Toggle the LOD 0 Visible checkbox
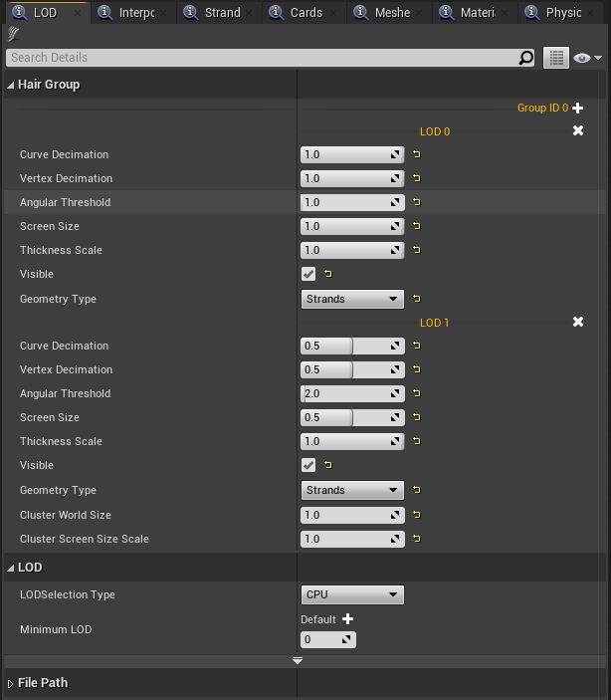 [x=308, y=274]
